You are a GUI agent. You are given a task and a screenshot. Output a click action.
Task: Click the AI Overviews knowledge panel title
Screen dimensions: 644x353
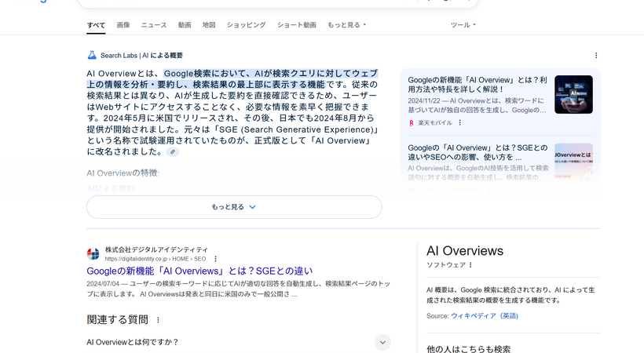click(465, 251)
